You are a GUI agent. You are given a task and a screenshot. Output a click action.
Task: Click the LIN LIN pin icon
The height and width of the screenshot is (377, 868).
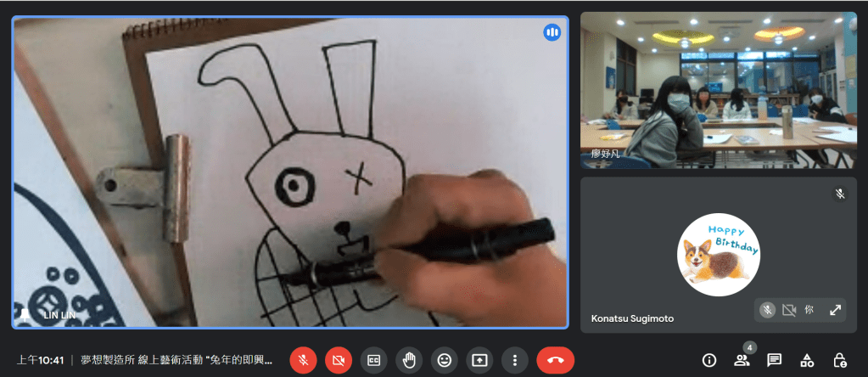[x=25, y=314]
